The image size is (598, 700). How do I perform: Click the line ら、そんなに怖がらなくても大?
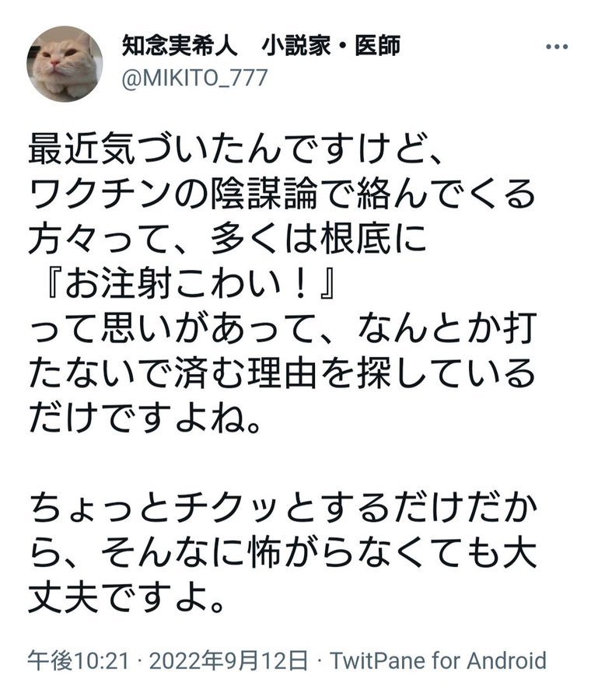(x=282, y=554)
